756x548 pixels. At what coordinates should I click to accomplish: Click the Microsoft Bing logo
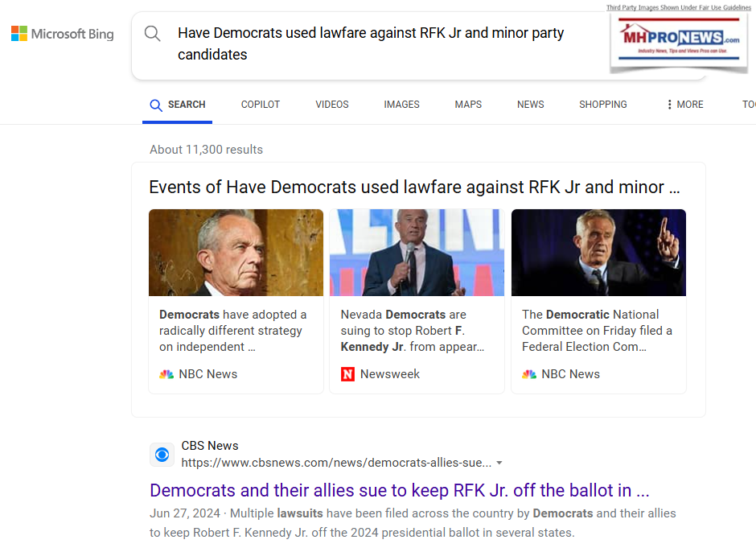pos(62,34)
